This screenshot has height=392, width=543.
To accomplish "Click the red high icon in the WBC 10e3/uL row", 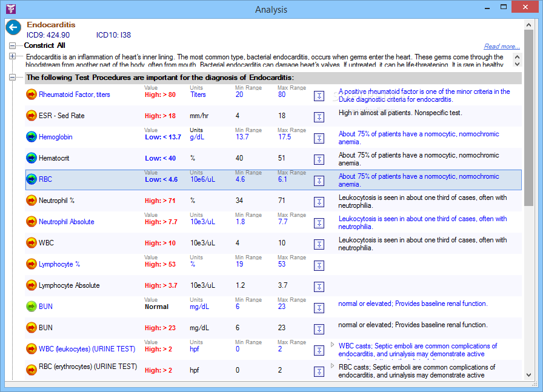I will point(32,243).
